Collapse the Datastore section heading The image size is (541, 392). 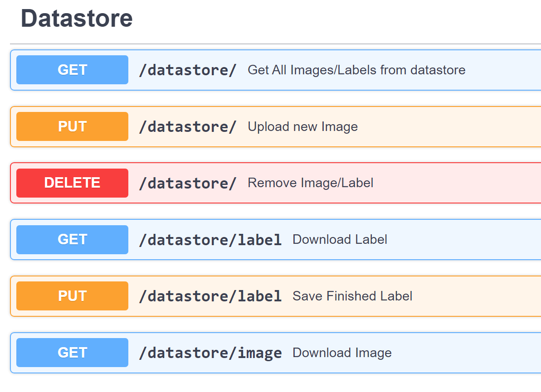coord(77,18)
